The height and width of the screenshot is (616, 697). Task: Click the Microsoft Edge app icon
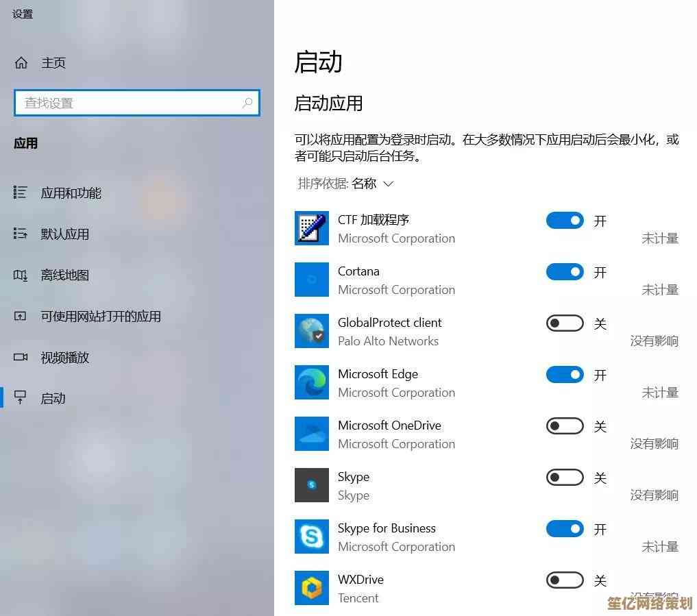[x=312, y=382]
